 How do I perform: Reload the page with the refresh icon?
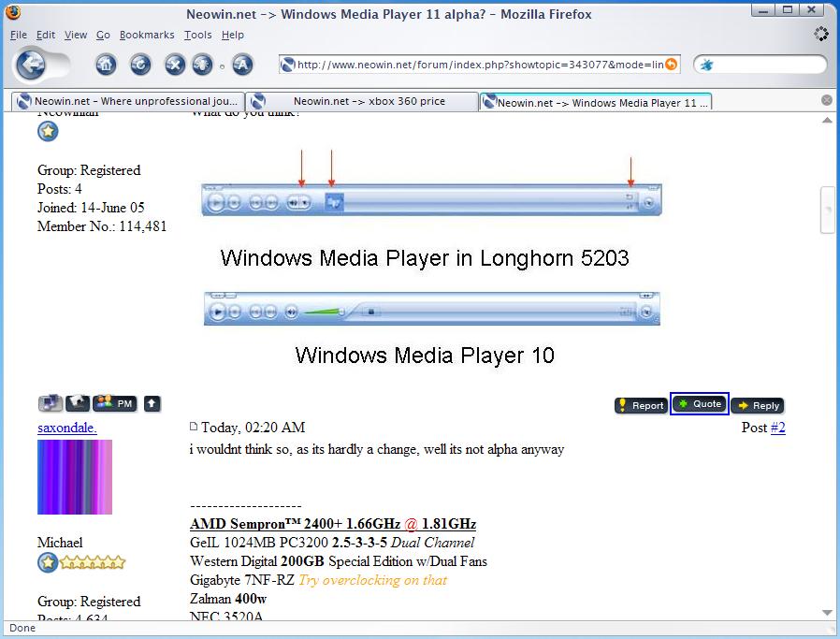140,65
